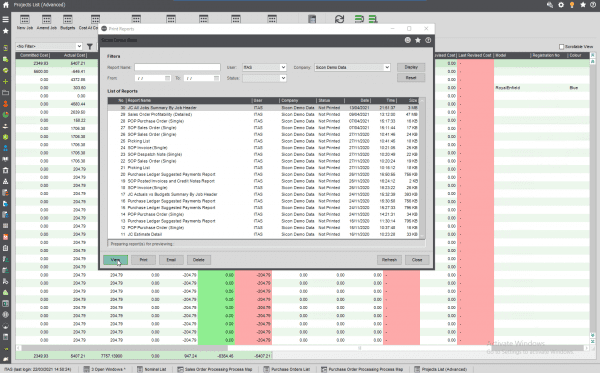Open the 3 Open Windows menu
The image size is (600, 373).
[104, 369]
